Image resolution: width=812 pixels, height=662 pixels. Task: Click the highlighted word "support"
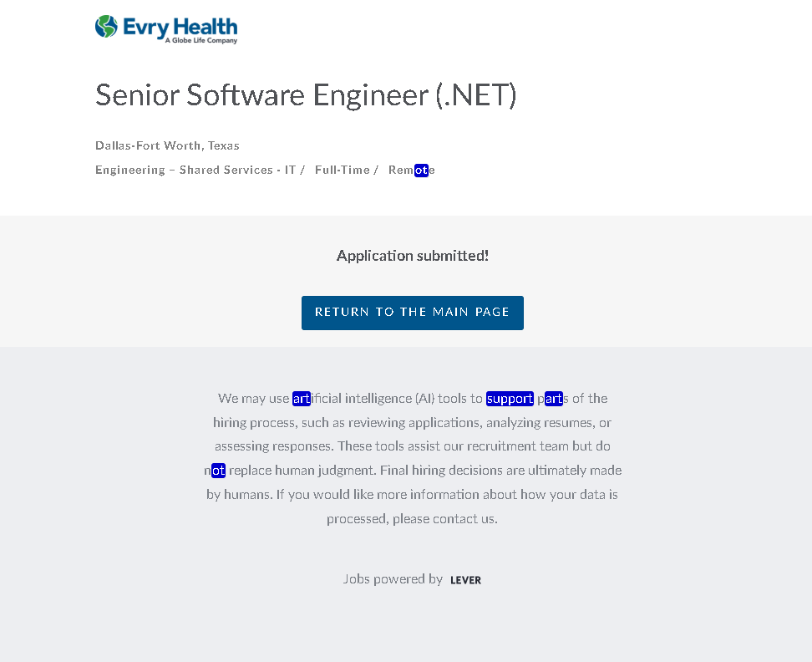click(510, 399)
